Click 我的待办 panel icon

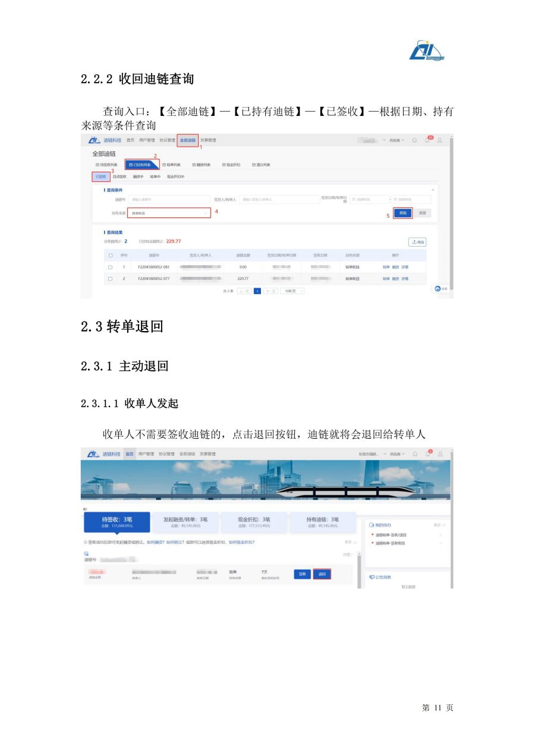point(372,525)
